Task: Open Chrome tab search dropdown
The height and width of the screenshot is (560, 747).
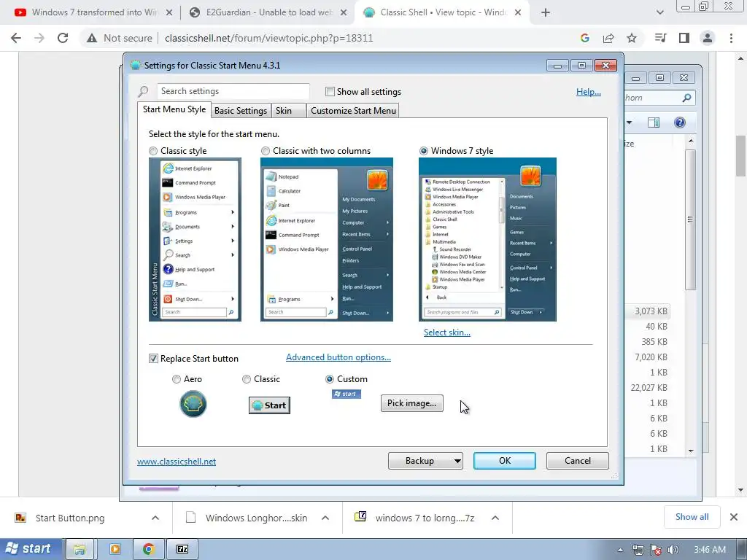Action: pos(659,13)
